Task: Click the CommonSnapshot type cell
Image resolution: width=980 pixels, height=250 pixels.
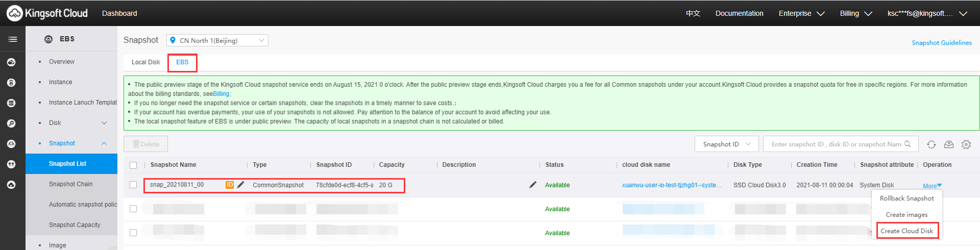Action: [278, 185]
